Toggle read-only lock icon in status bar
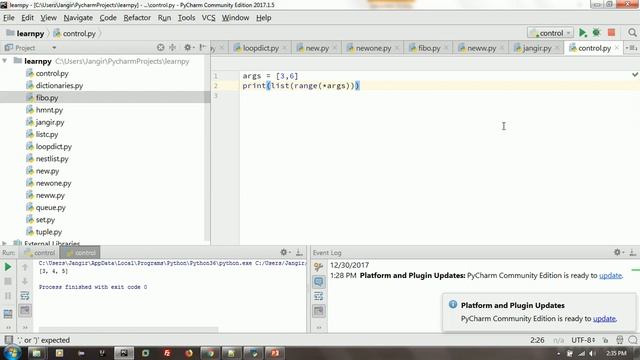Viewport: 640px width, 360px height. coord(605,340)
